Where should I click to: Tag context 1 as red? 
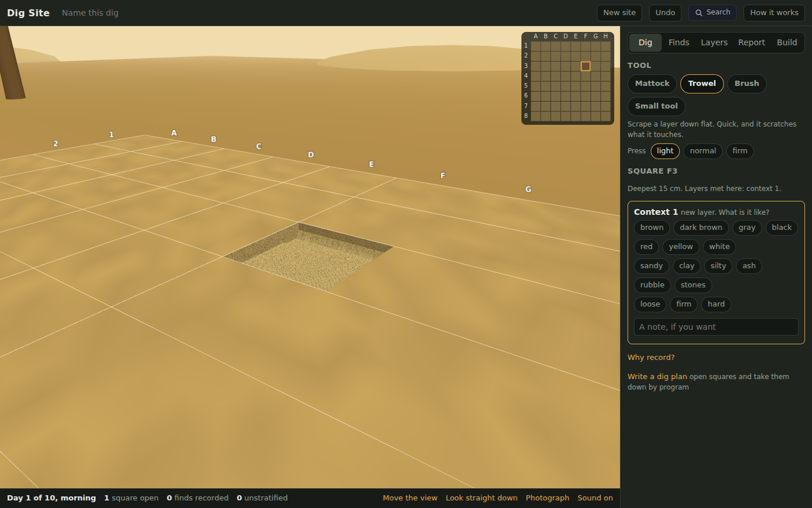point(646,247)
